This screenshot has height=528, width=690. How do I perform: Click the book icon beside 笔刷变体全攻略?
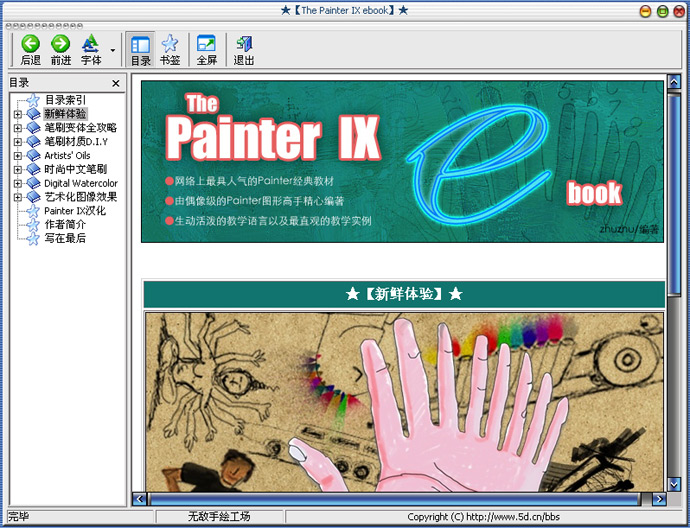[x=33, y=128]
